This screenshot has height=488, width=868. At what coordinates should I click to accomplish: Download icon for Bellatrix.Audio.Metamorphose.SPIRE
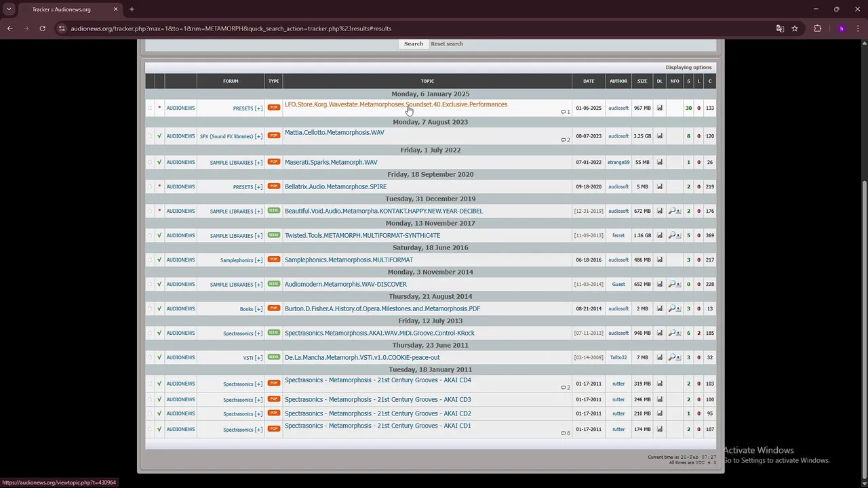click(659, 186)
